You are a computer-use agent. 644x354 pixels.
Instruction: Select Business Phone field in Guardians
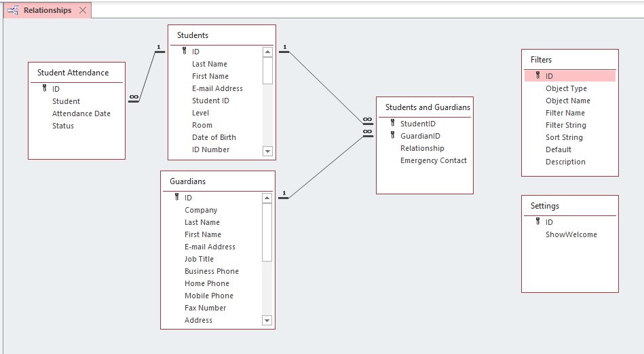212,271
